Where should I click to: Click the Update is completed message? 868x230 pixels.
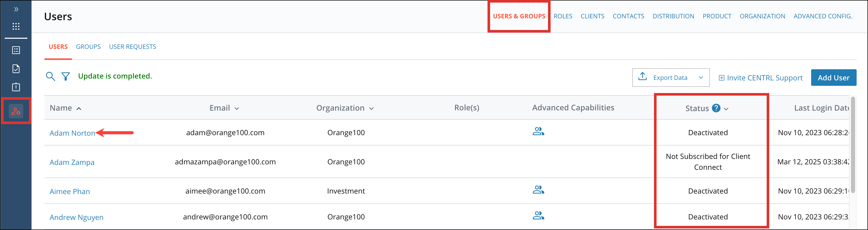click(115, 76)
